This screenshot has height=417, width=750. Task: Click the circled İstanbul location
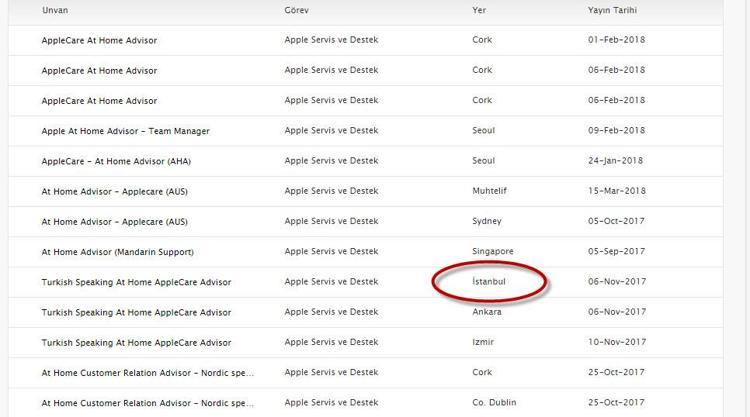[489, 282]
